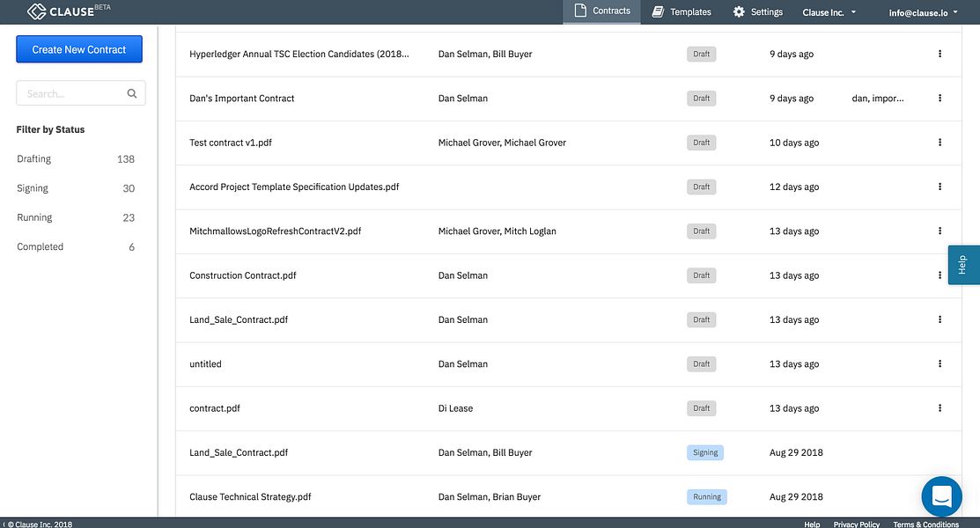The image size is (980, 528).
Task: Filter contracts by Completed status
Action: pyautogui.click(x=76, y=246)
